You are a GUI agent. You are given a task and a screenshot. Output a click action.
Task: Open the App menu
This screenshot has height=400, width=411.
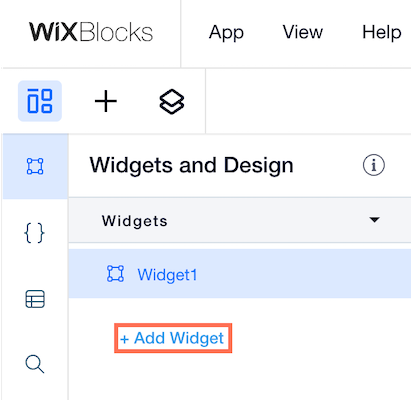(x=226, y=33)
